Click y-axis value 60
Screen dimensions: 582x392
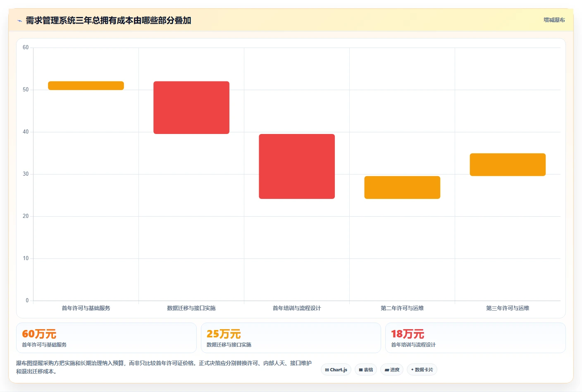(x=26, y=48)
